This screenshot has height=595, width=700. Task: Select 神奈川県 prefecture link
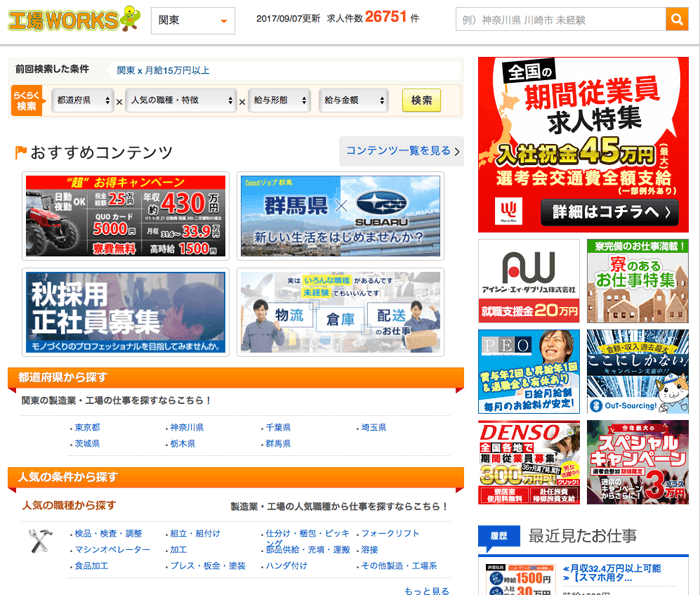point(187,428)
